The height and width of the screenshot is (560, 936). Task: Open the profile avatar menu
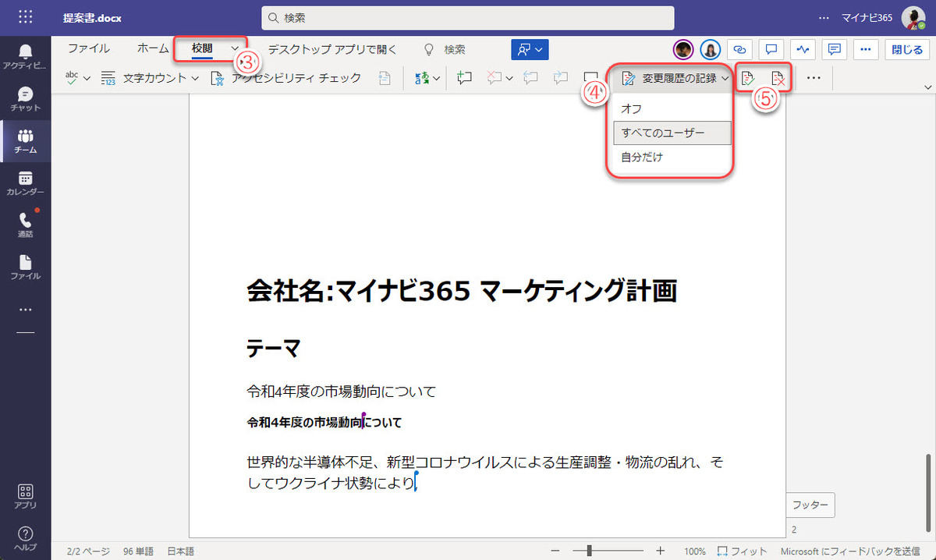[x=913, y=17]
